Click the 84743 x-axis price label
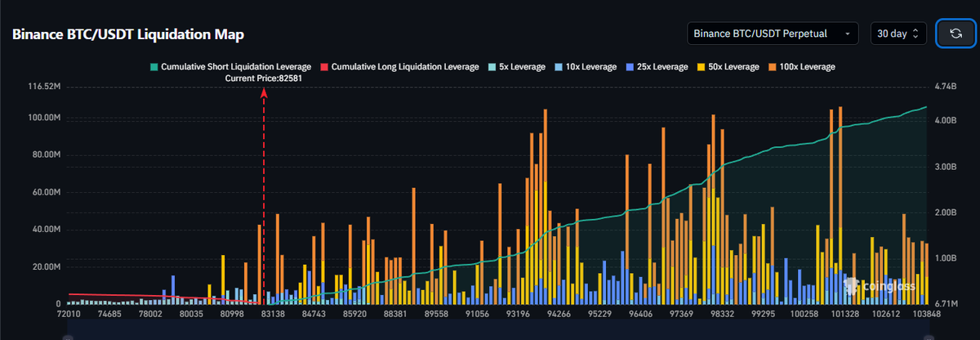Image resolution: width=980 pixels, height=340 pixels. pyautogui.click(x=313, y=314)
